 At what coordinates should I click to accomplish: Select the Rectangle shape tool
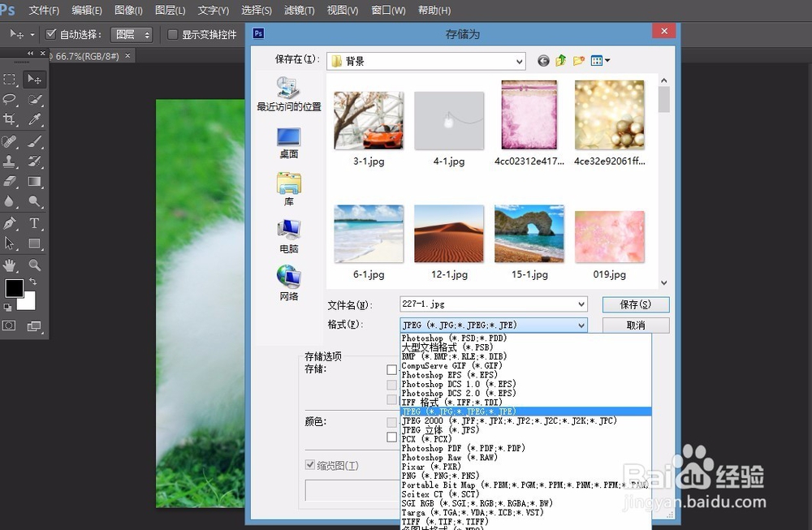point(34,243)
